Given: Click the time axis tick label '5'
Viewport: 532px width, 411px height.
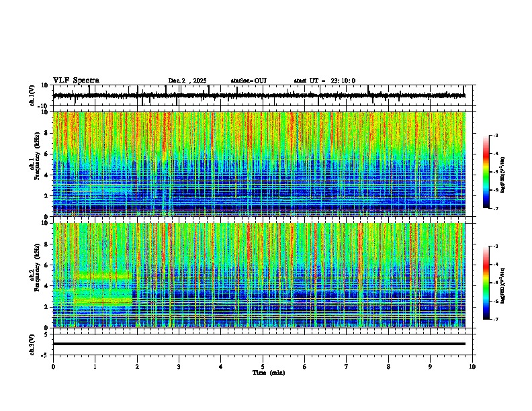Looking at the screenshot, I should click(263, 367).
